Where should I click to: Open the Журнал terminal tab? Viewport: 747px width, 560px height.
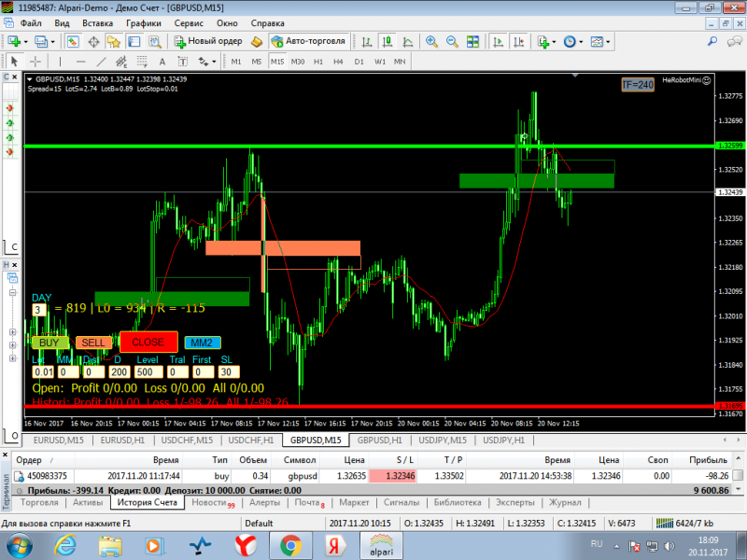(x=565, y=502)
